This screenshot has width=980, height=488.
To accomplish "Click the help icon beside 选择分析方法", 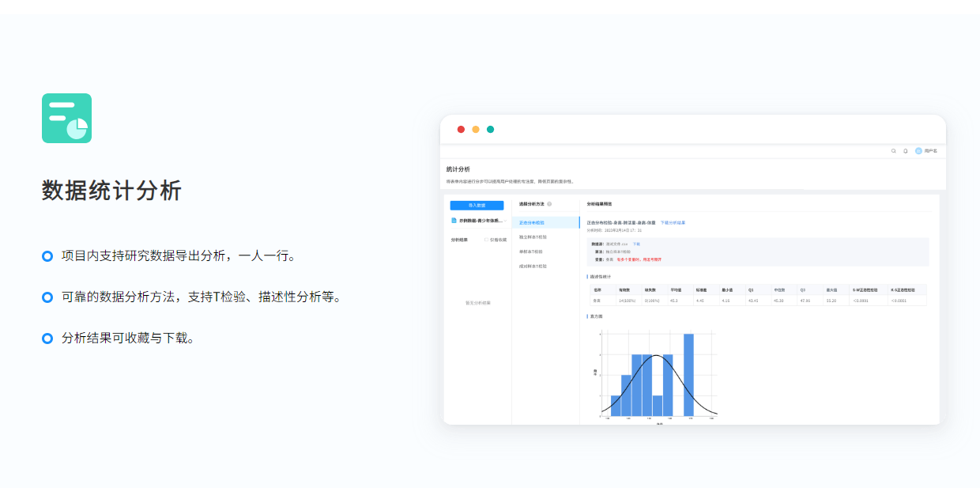I will [x=549, y=204].
